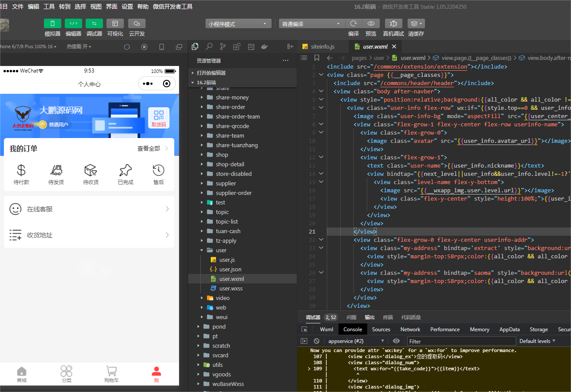This screenshot has width=571, height=392.
Task: Click the Preview eye icon
Action: tap(371, 23)
